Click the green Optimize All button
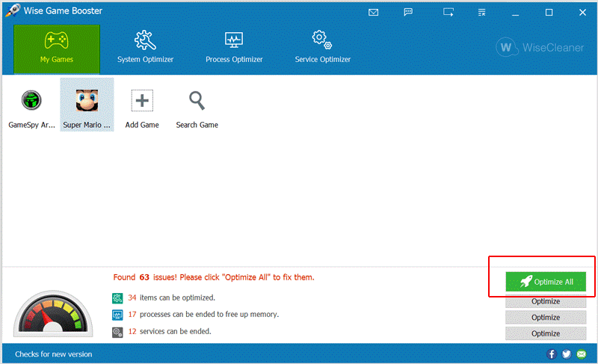Image resolution: width=598 pixels, height=364 pixels. [x=546, y=282]
